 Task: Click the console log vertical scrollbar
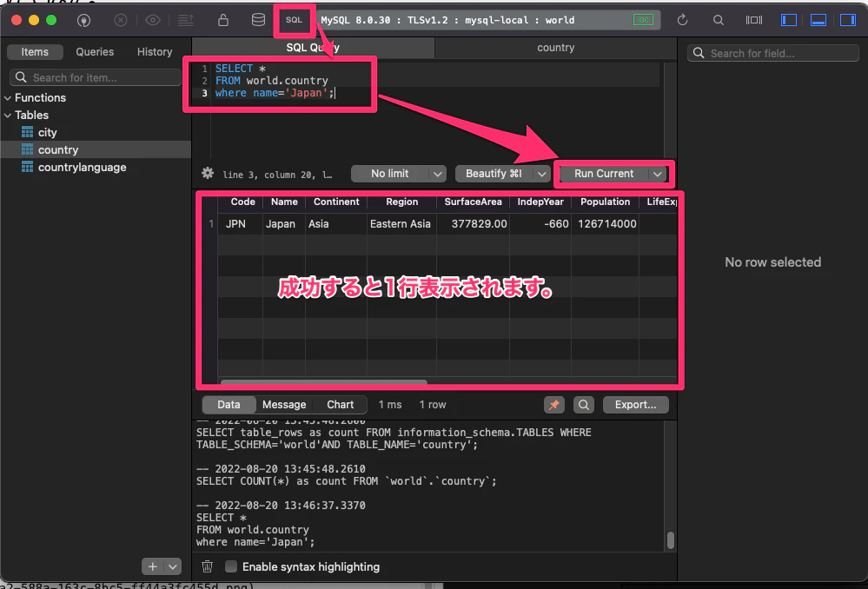(671, 539)
